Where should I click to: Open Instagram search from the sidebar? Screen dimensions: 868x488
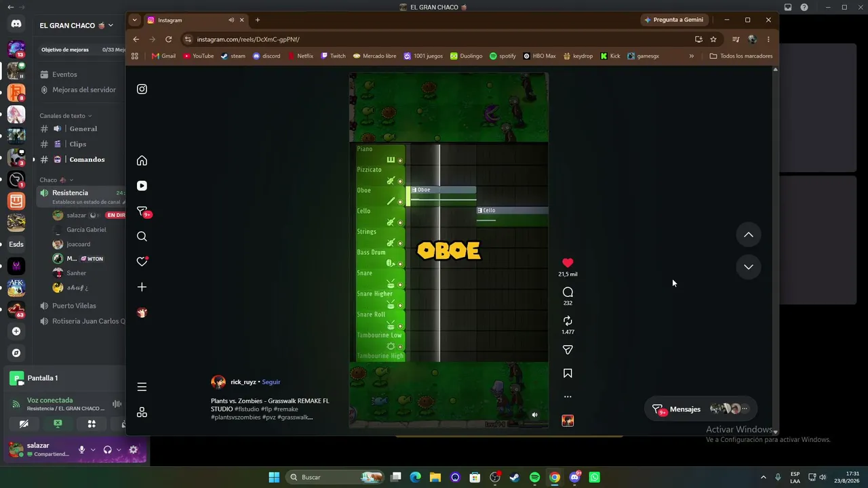pos(142,237)
